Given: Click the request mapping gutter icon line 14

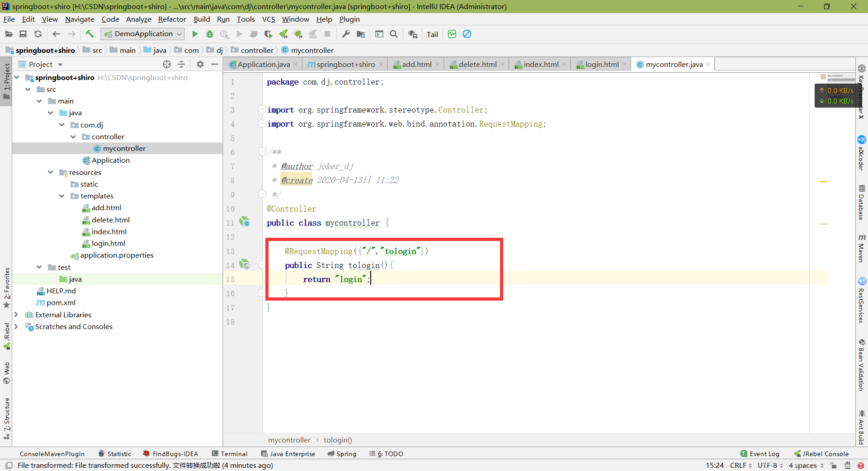Looking at the screenshot, I should pos(245,264).
